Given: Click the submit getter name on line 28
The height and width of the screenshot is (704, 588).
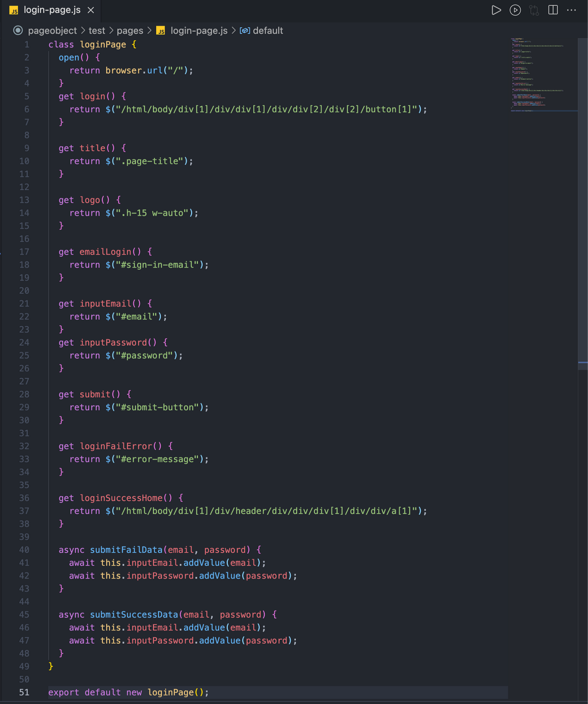Looking at the screenshot, I should (x=95, y=394).
